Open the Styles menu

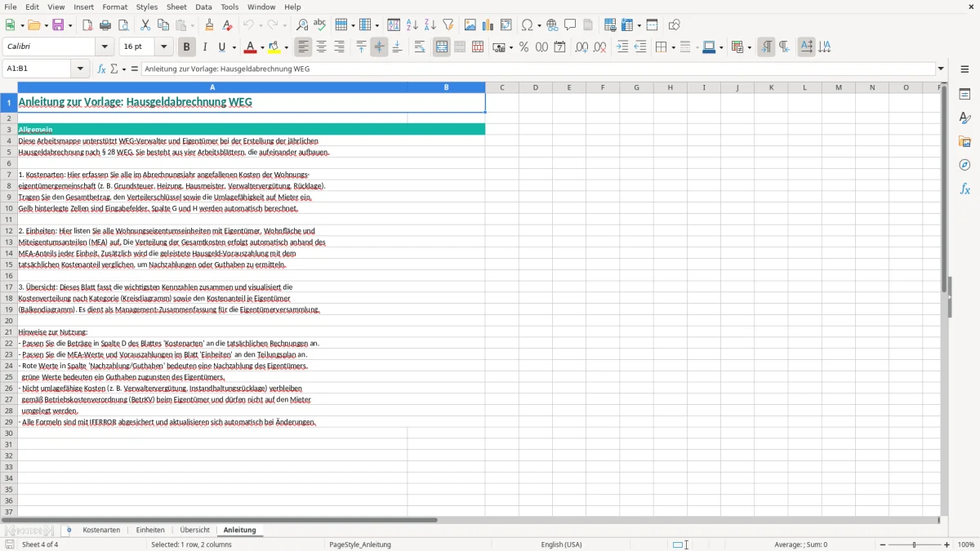point(147,7)
